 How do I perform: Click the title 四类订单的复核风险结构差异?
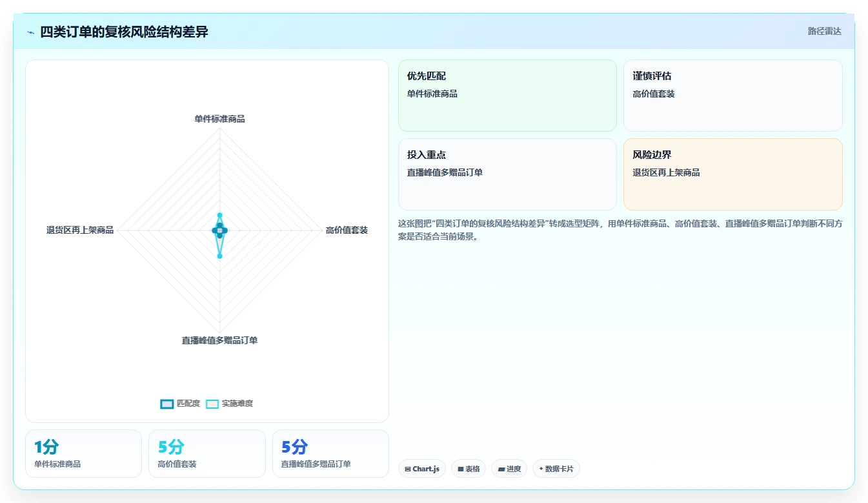click(x=124, y=32)
